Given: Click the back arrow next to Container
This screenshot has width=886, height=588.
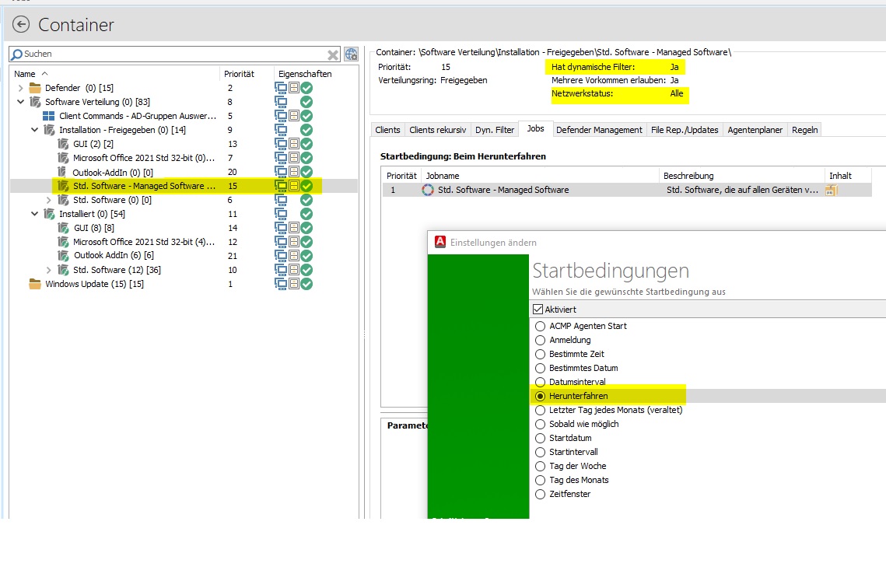Looking at the screenshot, I should coord(21,24).
